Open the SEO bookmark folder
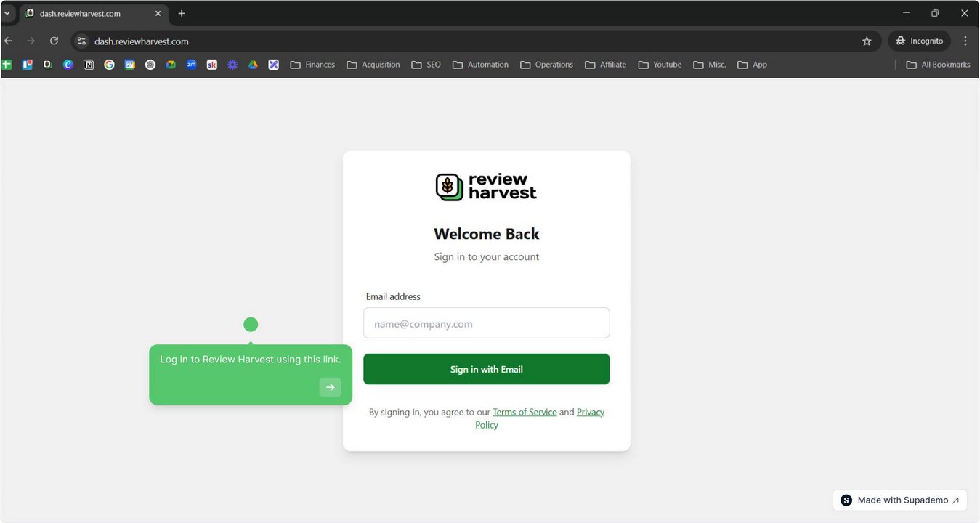This screenshot has width=980, height=523. [426, 65]
